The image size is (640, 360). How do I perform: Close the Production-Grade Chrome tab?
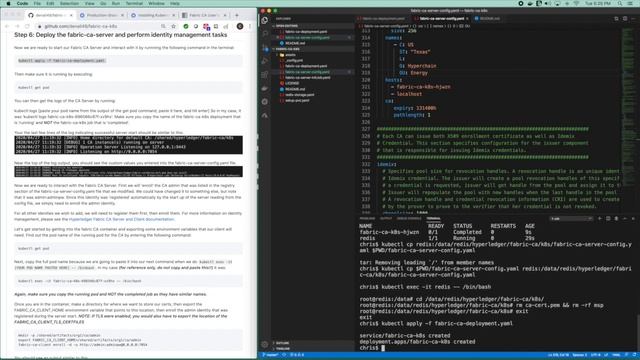click(x=122, y=15)
